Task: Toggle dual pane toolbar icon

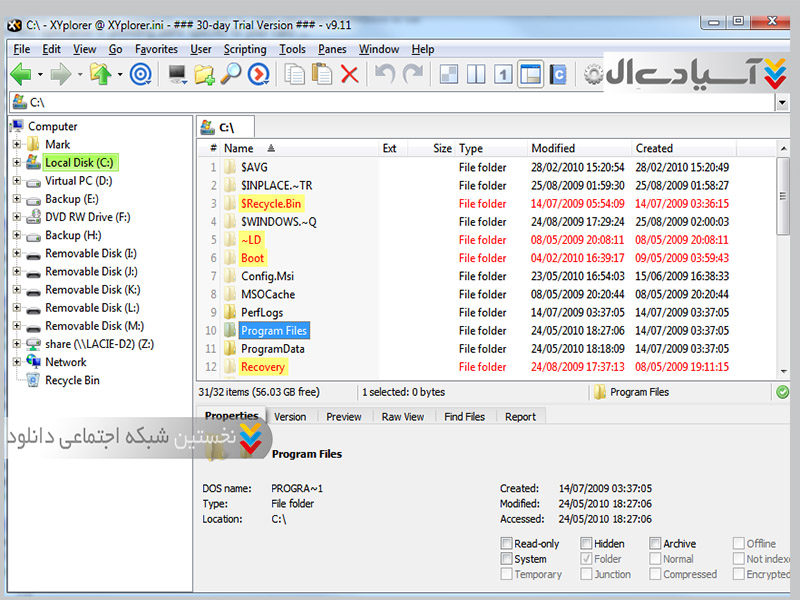Action: click(x=477, y=74)
